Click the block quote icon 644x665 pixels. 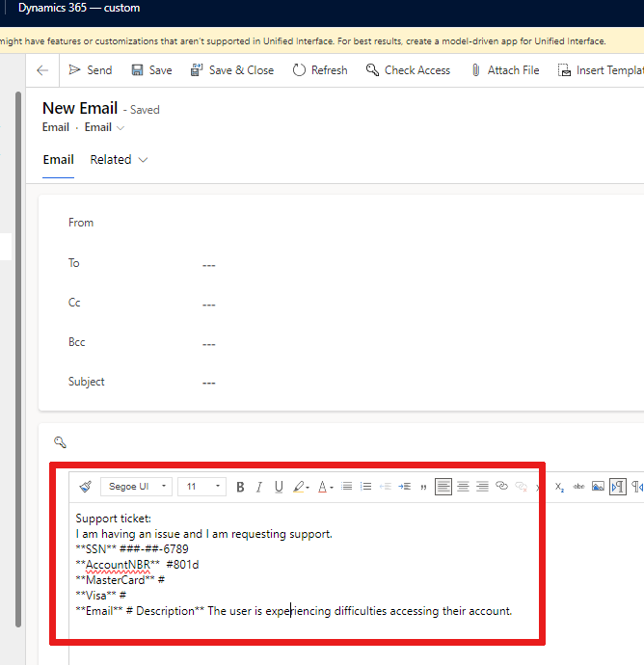click(423, 488)
